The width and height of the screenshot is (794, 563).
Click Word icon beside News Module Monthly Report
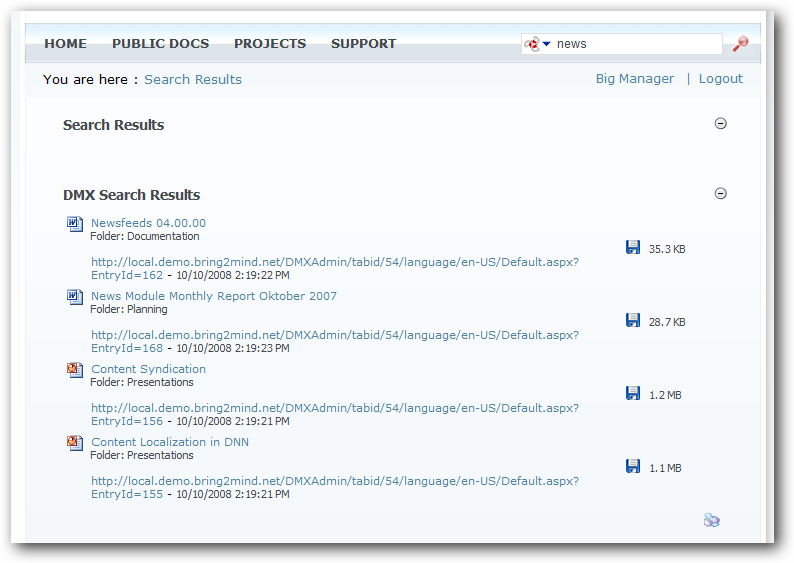pos(75,297)
